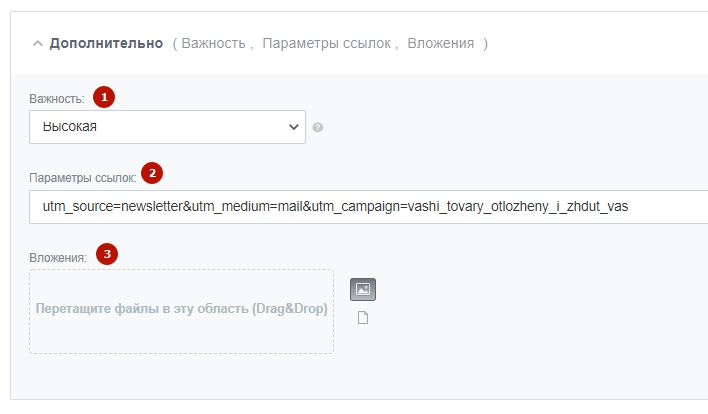Click the Drag&Drop file attachment area

pyautogui.click(x=182, y=312)
